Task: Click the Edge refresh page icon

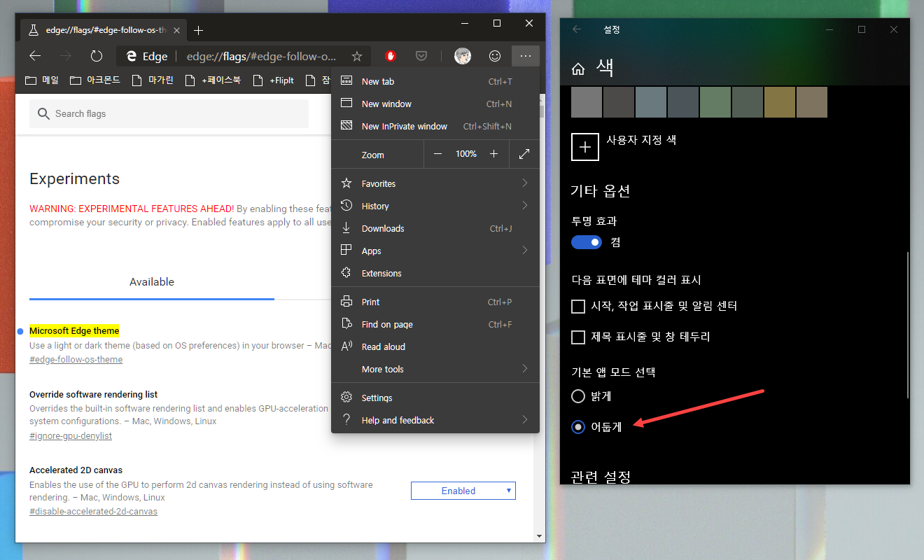Action: (97, 56)
